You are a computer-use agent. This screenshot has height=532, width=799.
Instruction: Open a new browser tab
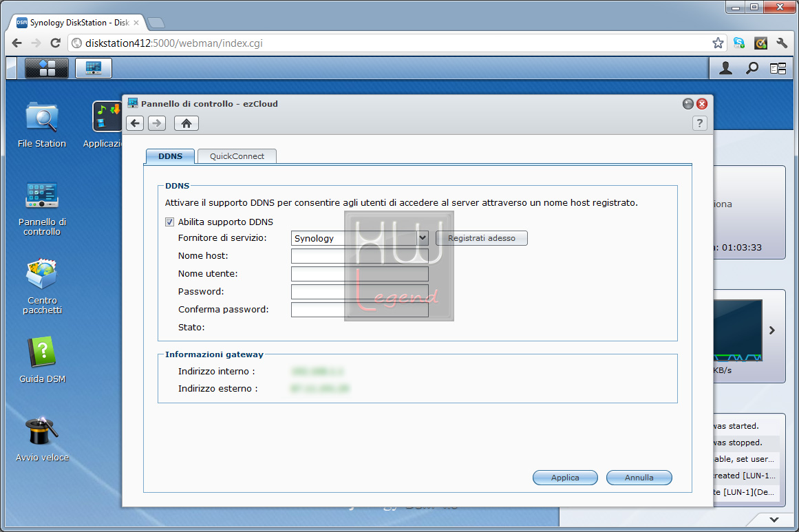point(156,23)
